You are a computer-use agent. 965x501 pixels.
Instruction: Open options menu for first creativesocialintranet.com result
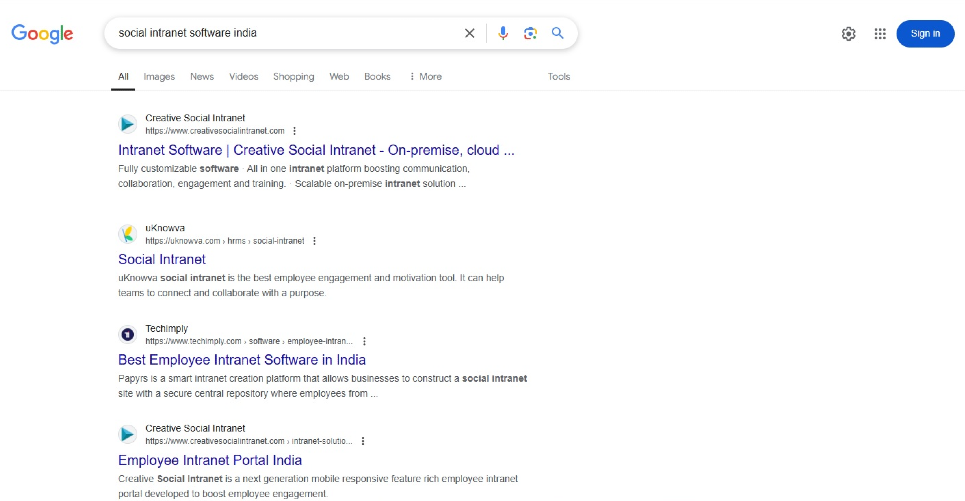tap(294, 131)
